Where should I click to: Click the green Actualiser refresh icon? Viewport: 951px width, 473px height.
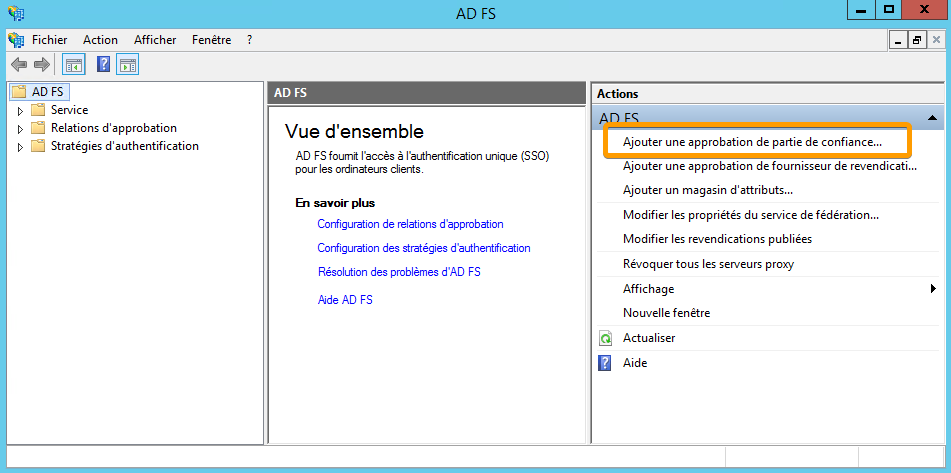point(605,338)
